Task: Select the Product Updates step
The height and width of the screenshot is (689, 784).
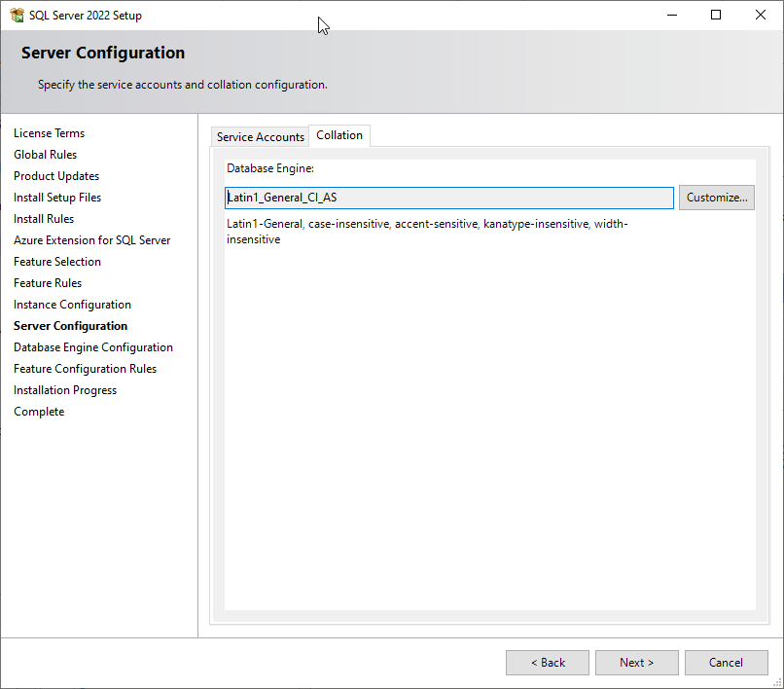Action: tap(56, 176)
